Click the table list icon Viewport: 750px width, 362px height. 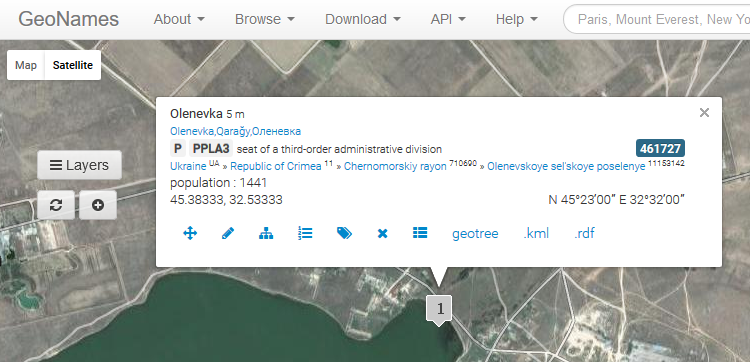[x=420, y=233]
